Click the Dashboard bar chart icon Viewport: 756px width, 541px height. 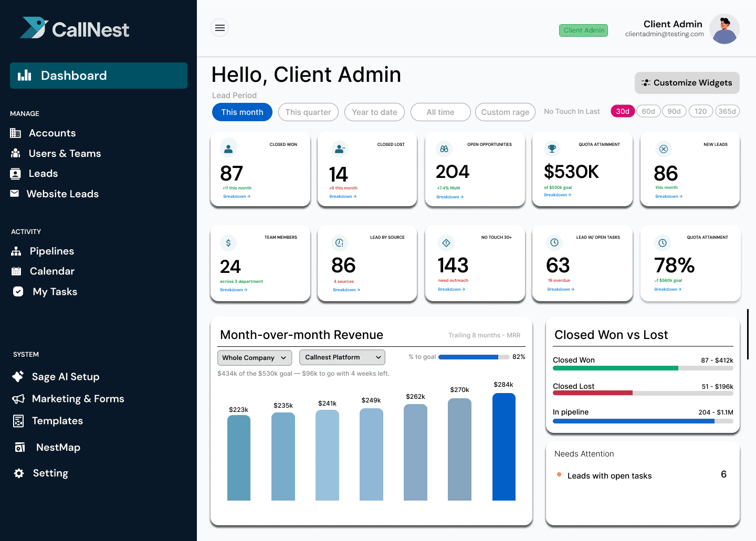tap(25, 76)
